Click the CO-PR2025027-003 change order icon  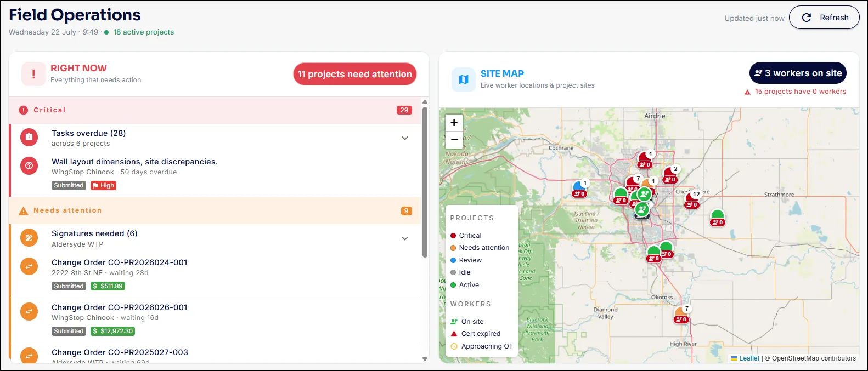29,356
